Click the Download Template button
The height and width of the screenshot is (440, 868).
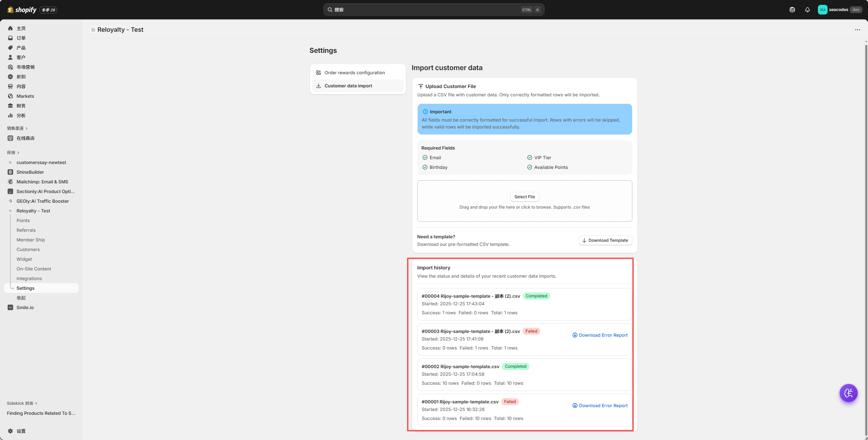pos(605,240)
